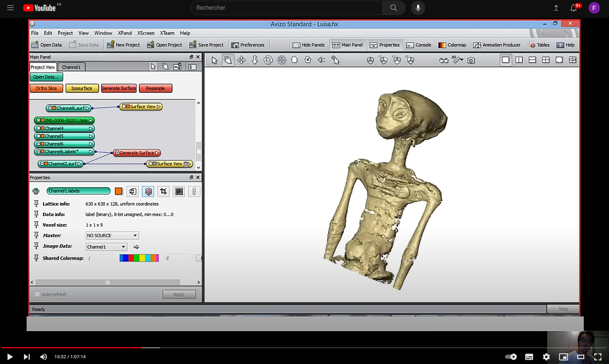Select the four-viewer layout icon
609x364 pixels.
(x=546, y=60)
